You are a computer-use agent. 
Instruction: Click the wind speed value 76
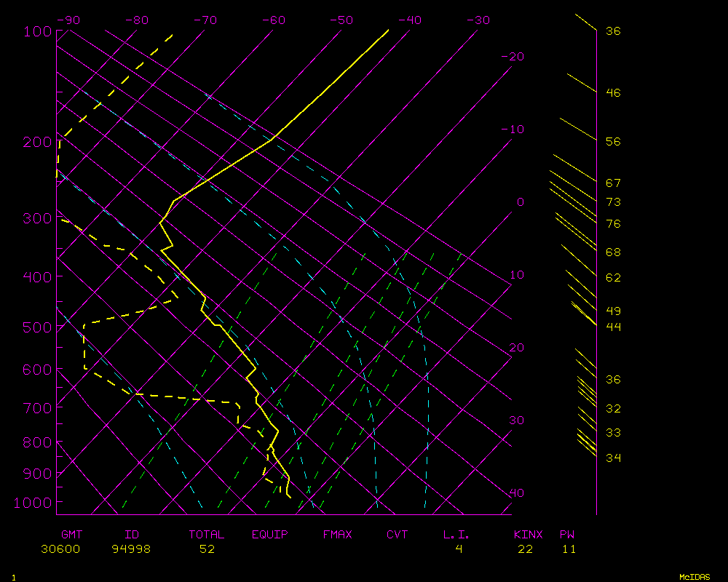coord(613,224)
